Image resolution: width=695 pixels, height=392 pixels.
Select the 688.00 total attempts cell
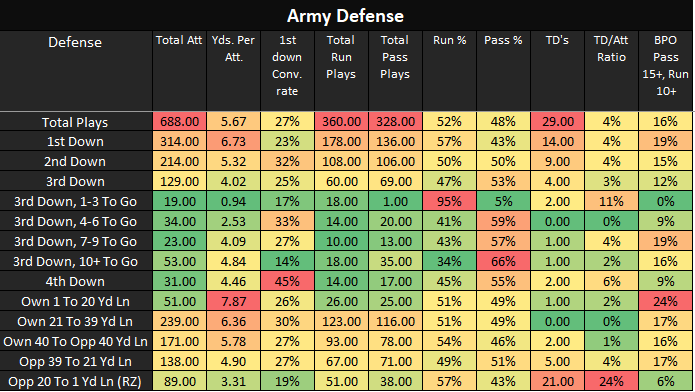[180, 122]
